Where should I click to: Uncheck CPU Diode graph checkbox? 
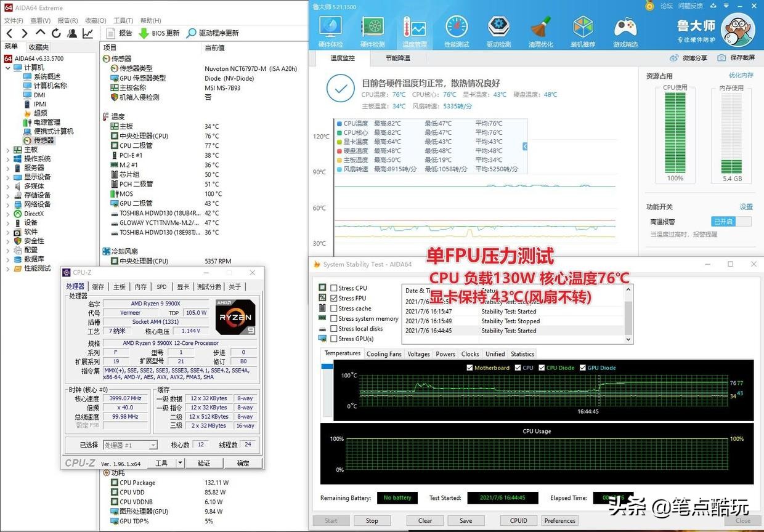point(542,368)
